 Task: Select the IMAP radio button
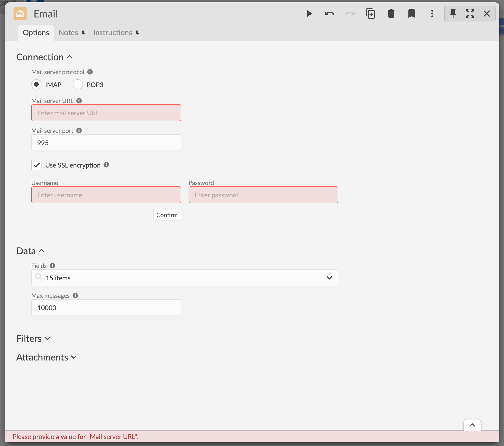[x=37, y=85]
